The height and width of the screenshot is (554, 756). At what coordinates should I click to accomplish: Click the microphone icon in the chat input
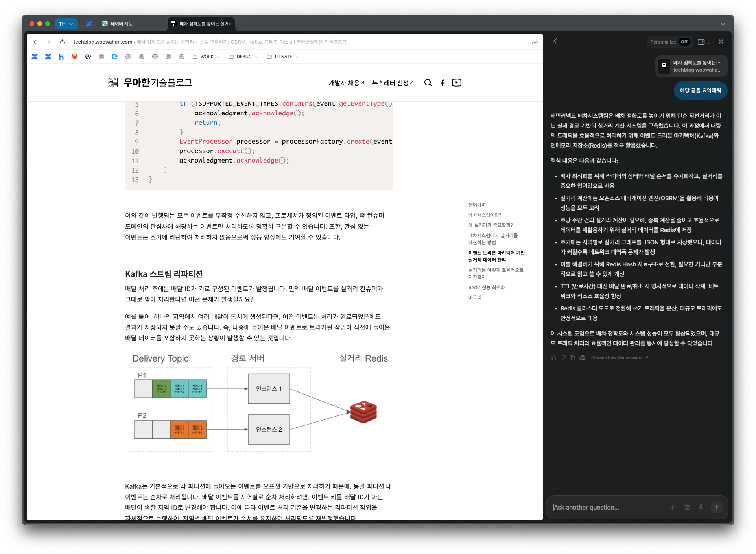[701, 508]
